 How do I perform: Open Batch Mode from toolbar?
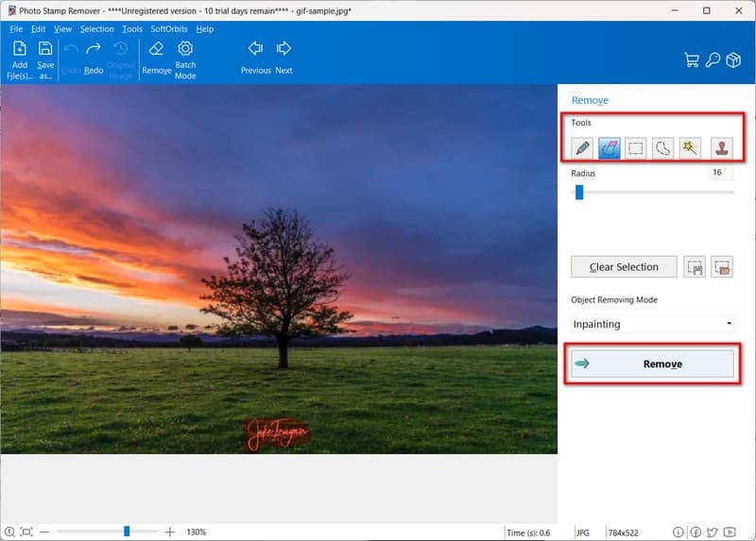(x=185, y=60)
